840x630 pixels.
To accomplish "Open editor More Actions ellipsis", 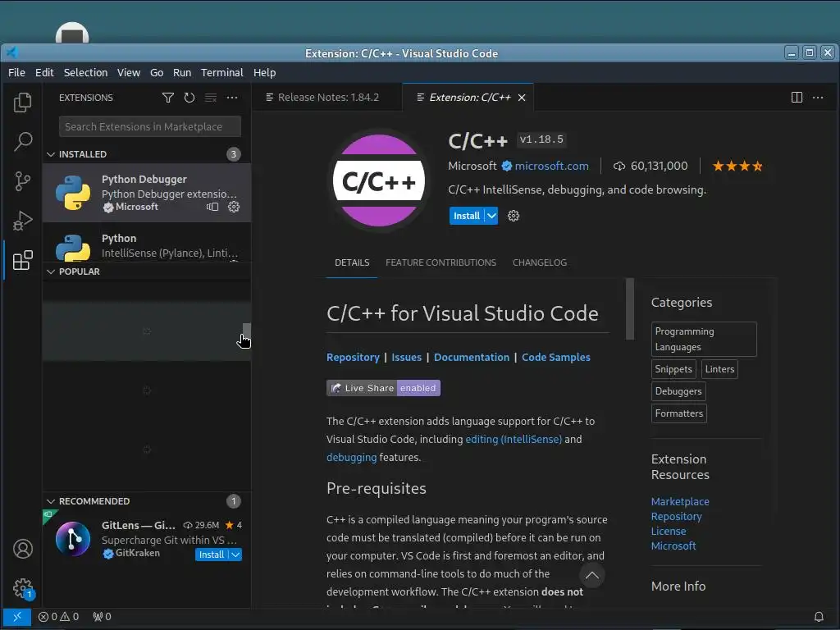I will pos(818,98).
